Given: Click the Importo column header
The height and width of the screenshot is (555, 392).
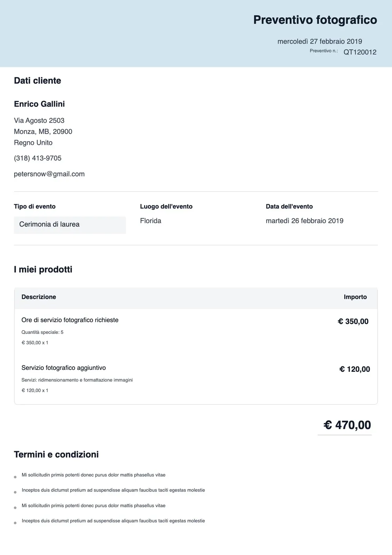Looking at the screenshot, I should (x=355, y=297).
